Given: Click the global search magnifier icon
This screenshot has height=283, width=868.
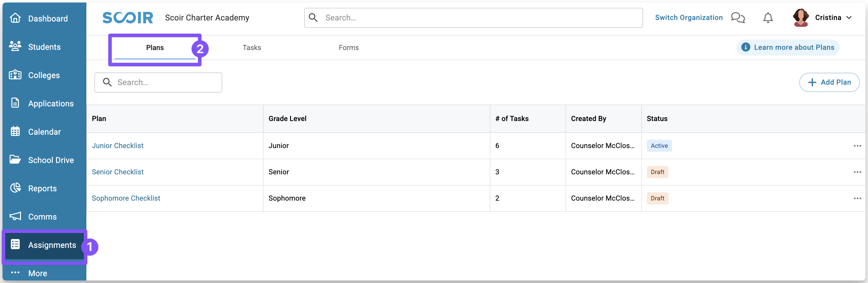Looking at the screenshot, I should coord(313,17).
